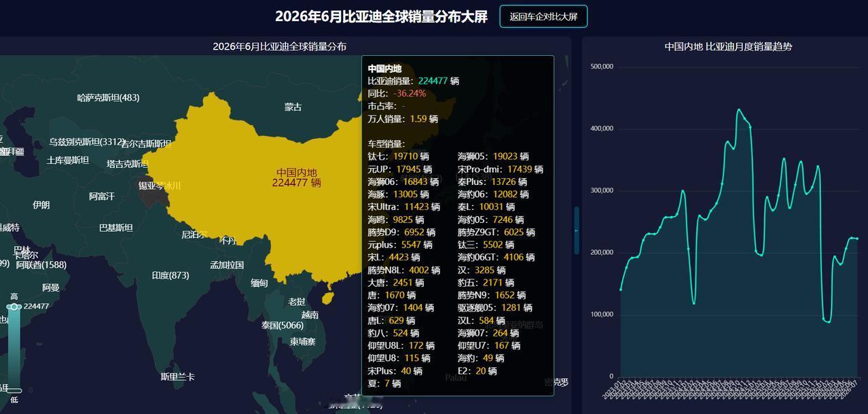
Task: Click the 腾势D9 6952 辆 entry in the tooltip
Action: coord(401,232)
